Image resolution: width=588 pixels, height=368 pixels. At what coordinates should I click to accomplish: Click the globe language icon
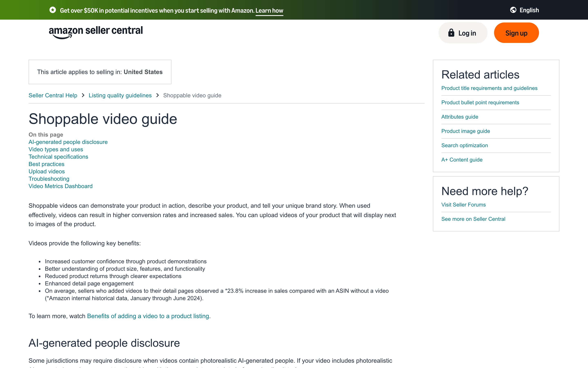(513, 10)
